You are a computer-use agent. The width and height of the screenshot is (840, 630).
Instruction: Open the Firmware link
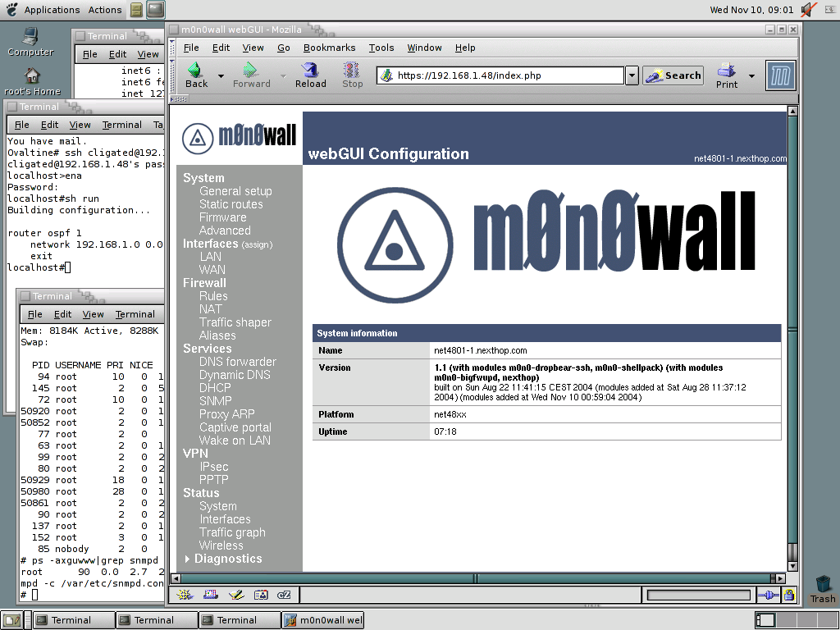pos(223,217)
